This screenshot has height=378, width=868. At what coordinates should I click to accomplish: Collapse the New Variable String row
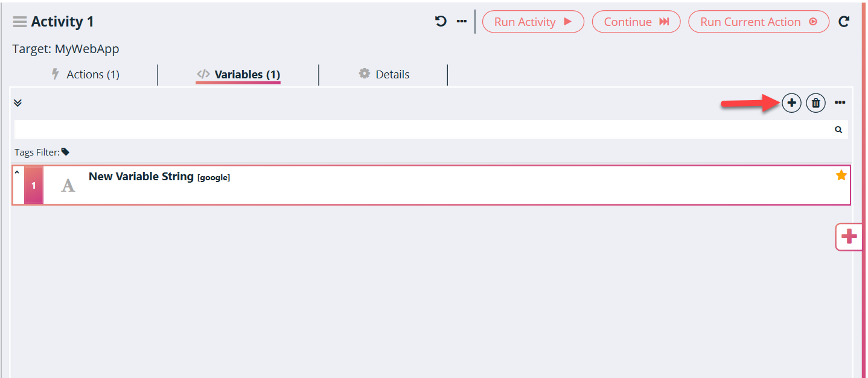tap(17, 172)
